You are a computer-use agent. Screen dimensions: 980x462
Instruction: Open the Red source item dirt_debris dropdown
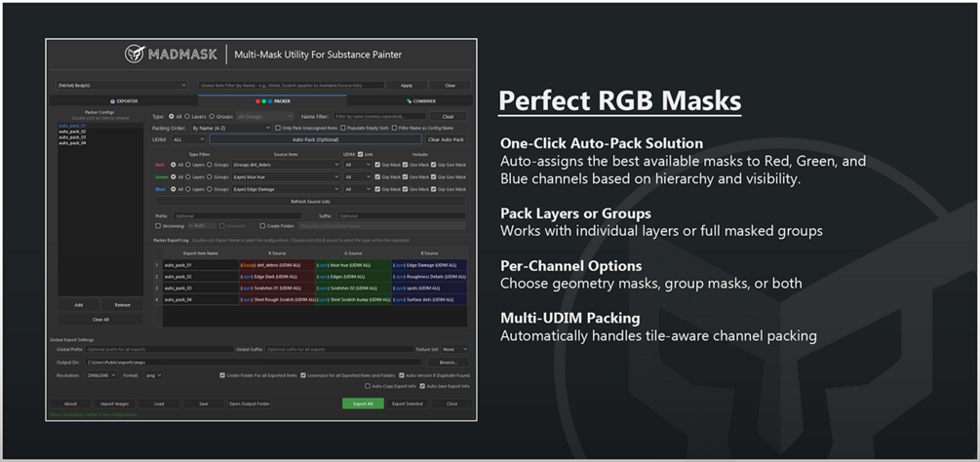click(285, 165)
